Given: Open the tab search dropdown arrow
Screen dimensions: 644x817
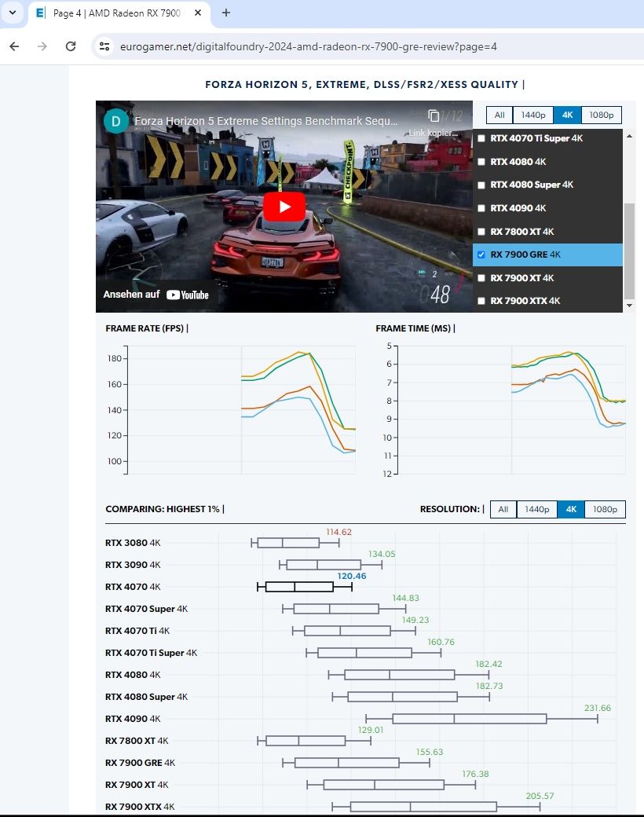Looking at the screenshot, I should coord(13,13).
